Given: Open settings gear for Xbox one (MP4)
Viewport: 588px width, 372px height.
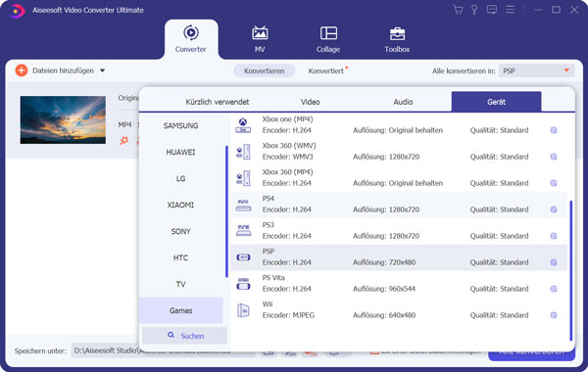Looking at the screenshot, I should [x=554, y=130].
